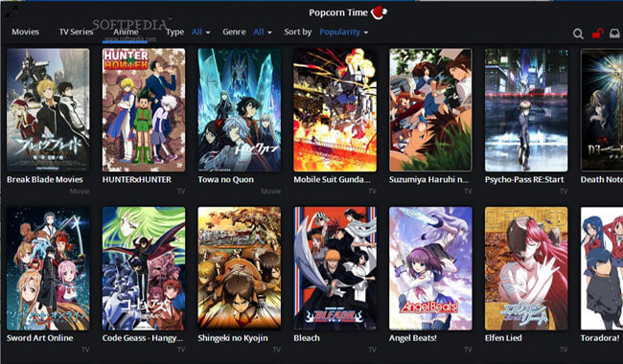This screenshot has height=364, width=623.
Task: Open the HUNTERxHUNTER title link
Action: coord(137,179)
